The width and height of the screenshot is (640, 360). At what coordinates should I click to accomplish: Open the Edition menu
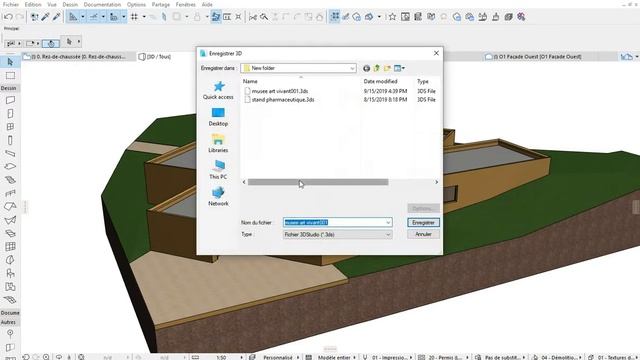tap(33, 4)
